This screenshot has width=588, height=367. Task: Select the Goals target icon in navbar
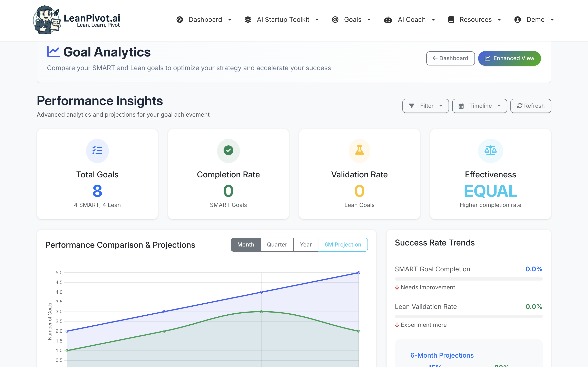click(x=335, y=19)
